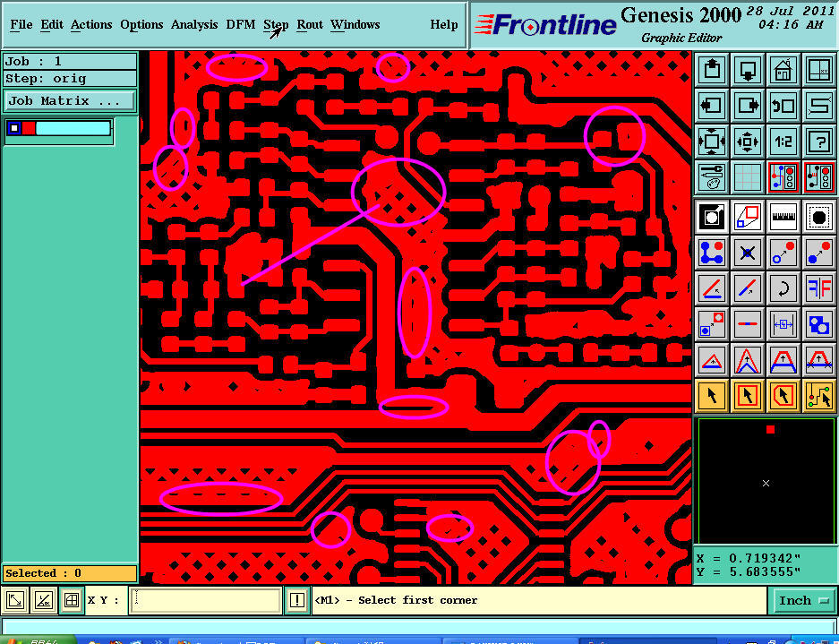
Task: Click the zoom-out shrinking arrows icon
Action: tap(748, 142)
